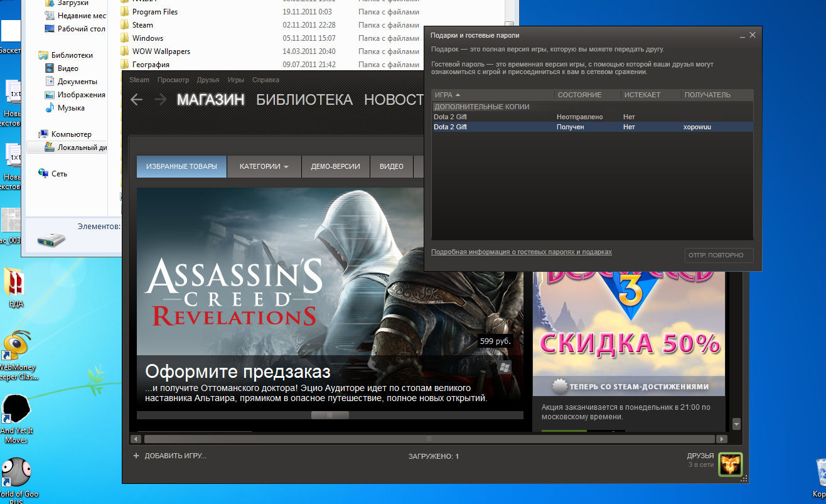Click the plus icon beside Добавить игру
The height and width of the screenshot is (504, 826).
pos(136,456)
